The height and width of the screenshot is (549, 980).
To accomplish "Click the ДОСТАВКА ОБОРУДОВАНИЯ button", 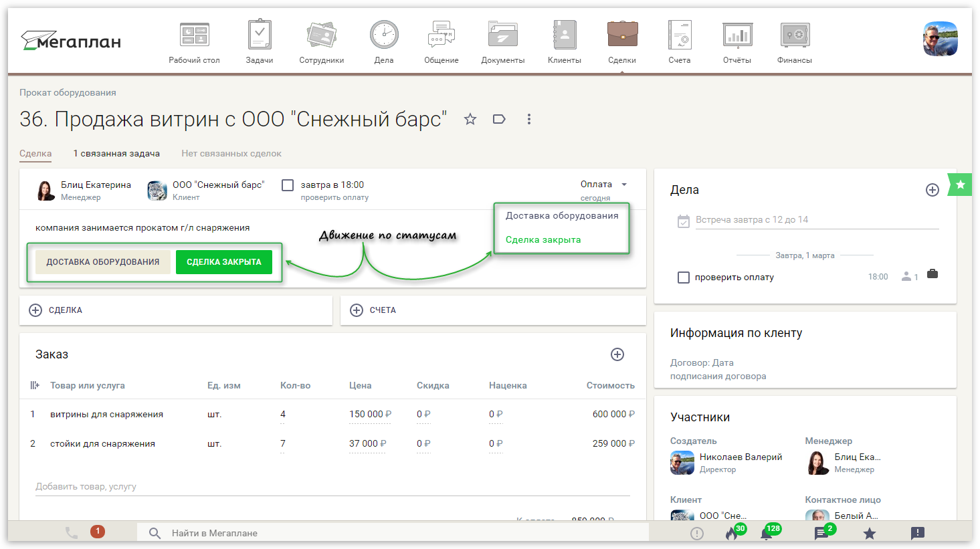I will coord(103,262).
